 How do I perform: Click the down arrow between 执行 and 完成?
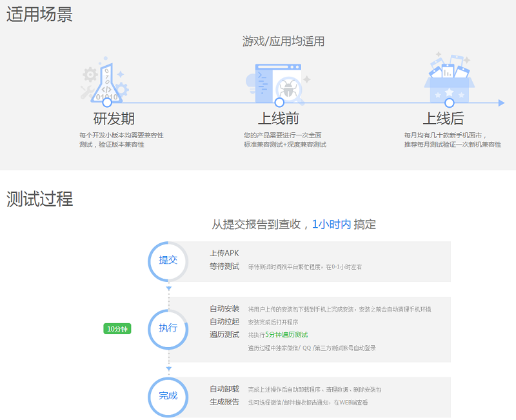pos(168,369)
